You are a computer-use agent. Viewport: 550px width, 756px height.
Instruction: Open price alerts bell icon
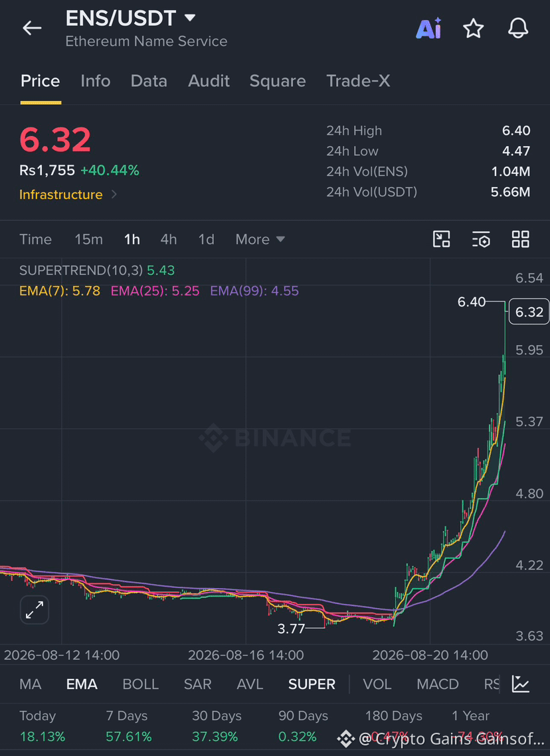518,29
